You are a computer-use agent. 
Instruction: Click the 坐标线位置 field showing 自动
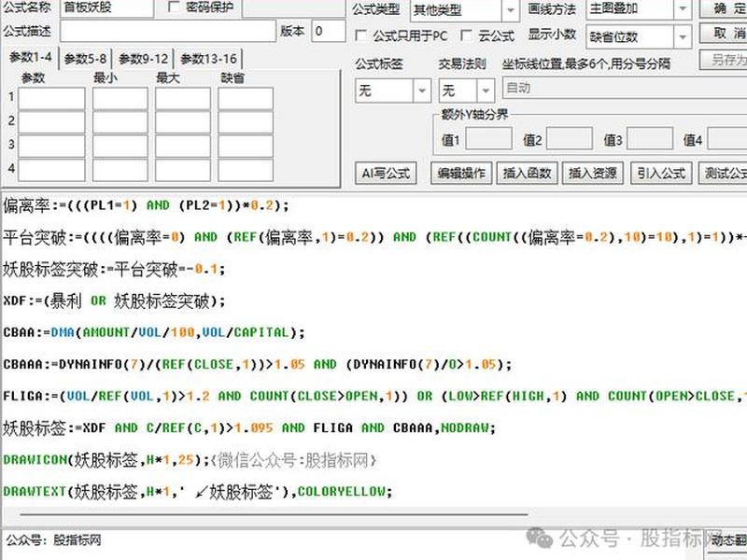[625, 88]
